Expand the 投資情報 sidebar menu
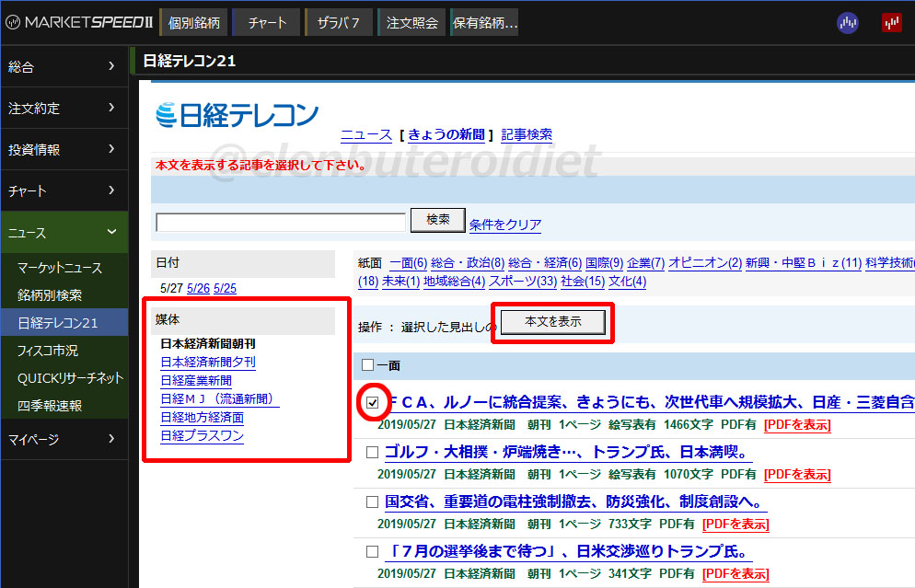Image resolution: width=915 pixels, height=588 pixels. tap(64, 149)
